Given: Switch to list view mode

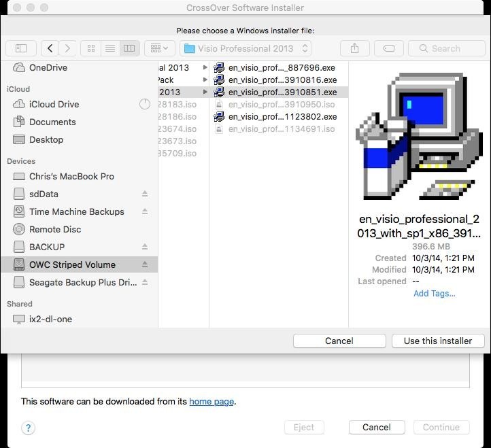Looking at the screenshot, I should coord(109,48).
